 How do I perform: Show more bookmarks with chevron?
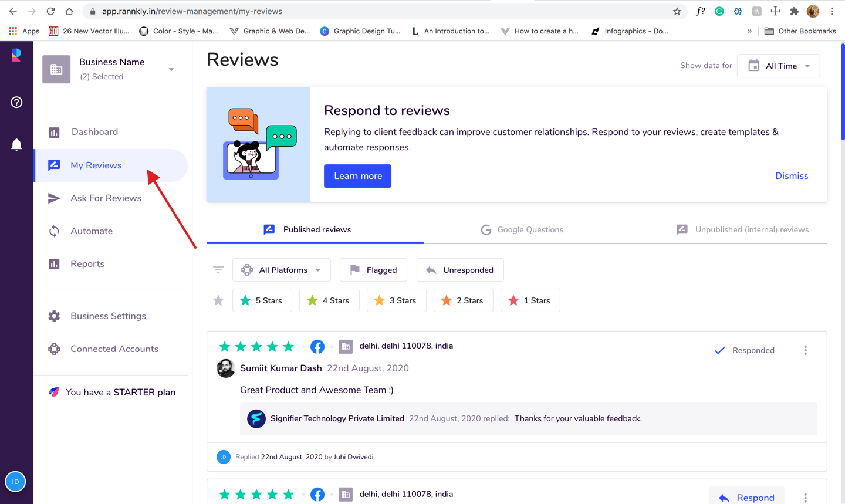coord(749,31)
